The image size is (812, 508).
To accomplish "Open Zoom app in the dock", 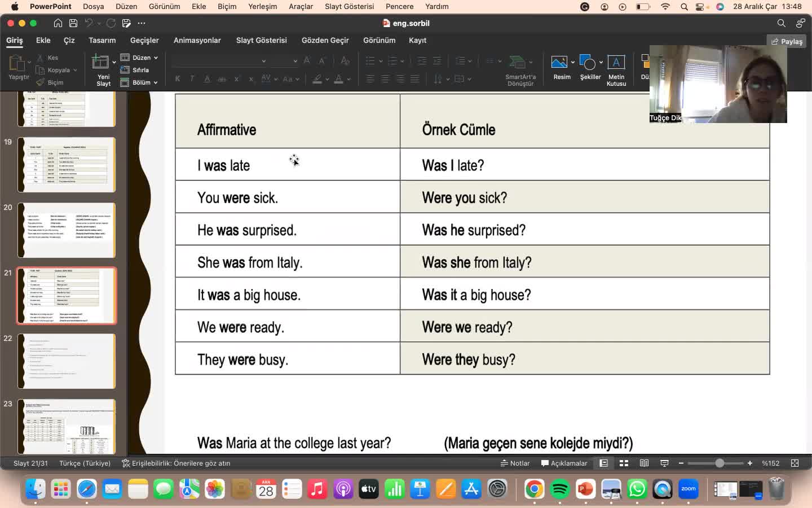I will coord(689,489).
